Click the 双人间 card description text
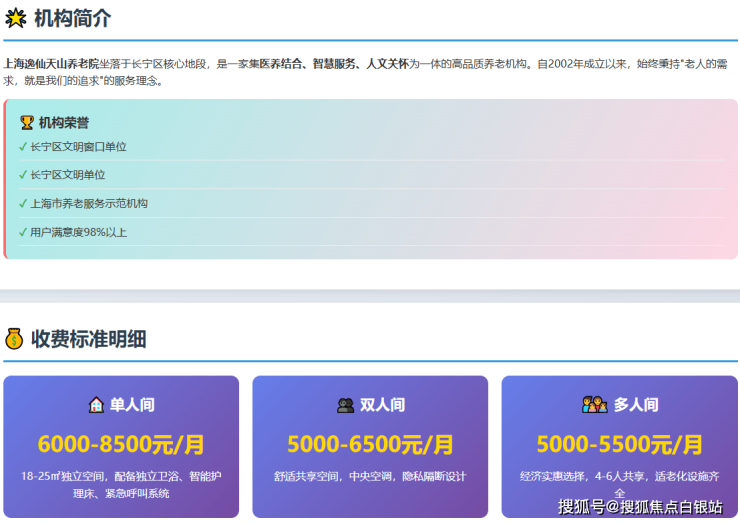The height and width of the screenshot is (524, 740). pyautogui.click(x=370, y=477)
